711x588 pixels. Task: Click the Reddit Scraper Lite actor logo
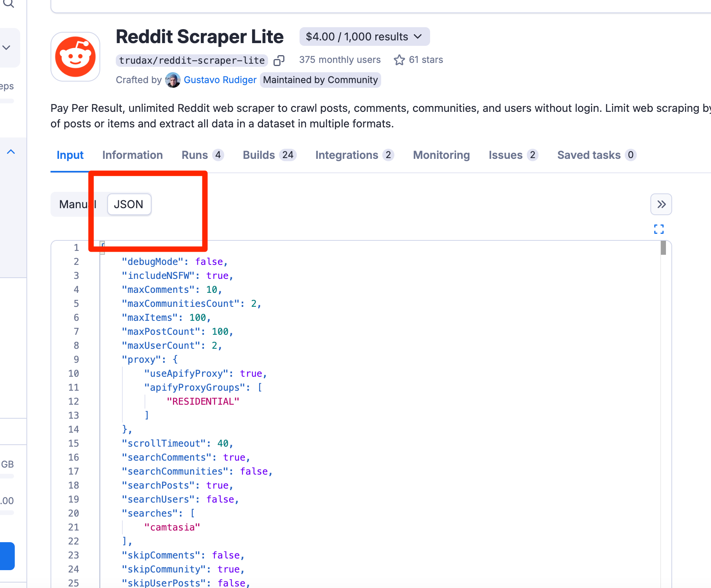(x=75, y=57)
